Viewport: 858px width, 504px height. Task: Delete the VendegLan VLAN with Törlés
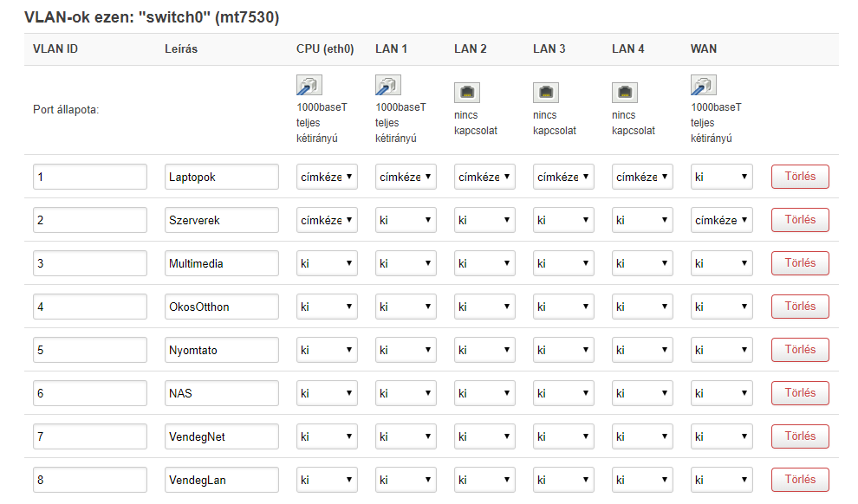pyautogui.click(x=800, y=480)
